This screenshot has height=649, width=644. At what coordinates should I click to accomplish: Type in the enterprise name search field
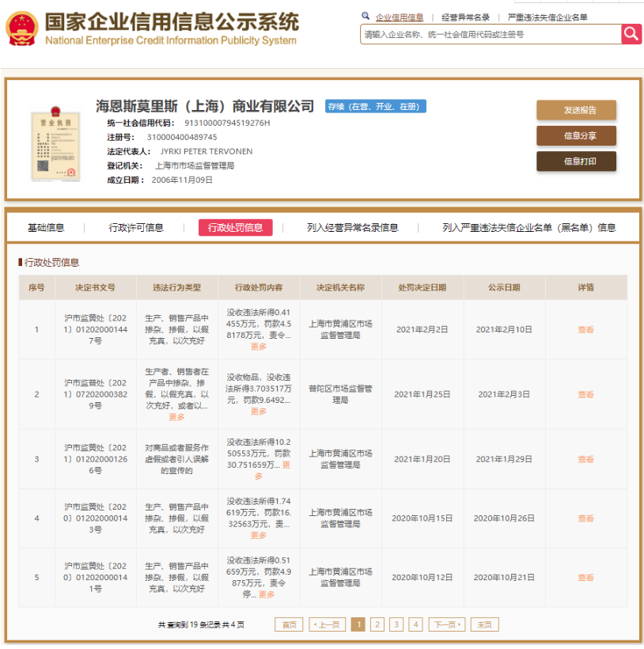[x=491, y=34]
